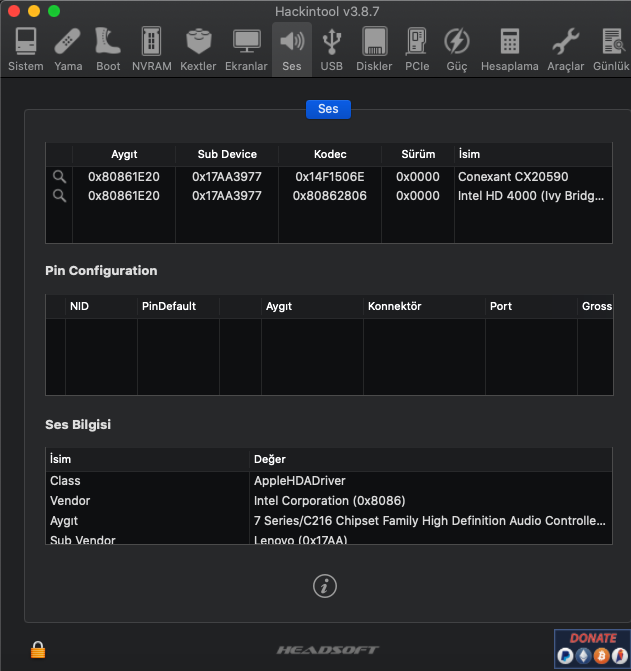Click the info button at bottom

coord(324,586)
